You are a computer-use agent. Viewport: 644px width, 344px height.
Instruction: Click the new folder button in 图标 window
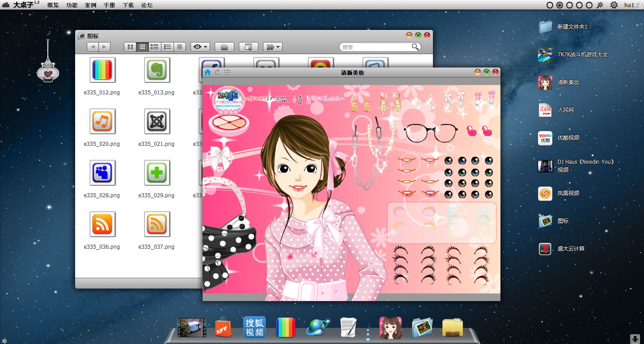click(x=225, y=47)
